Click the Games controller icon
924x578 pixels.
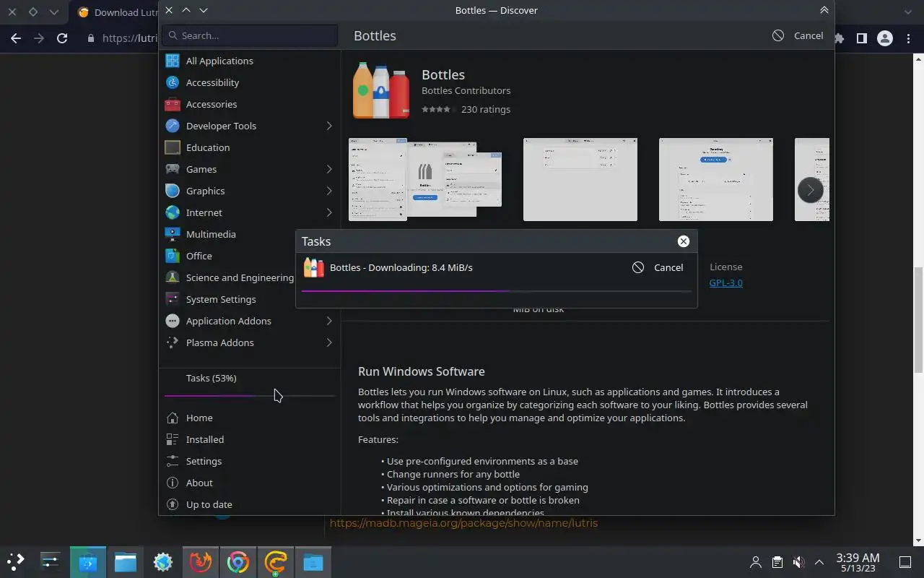pos(172,169)
